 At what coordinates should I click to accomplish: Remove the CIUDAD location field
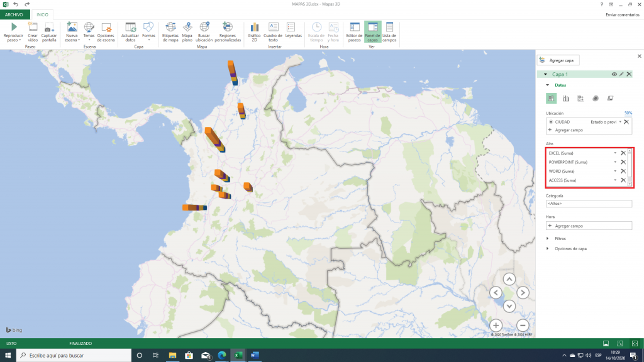626,122
